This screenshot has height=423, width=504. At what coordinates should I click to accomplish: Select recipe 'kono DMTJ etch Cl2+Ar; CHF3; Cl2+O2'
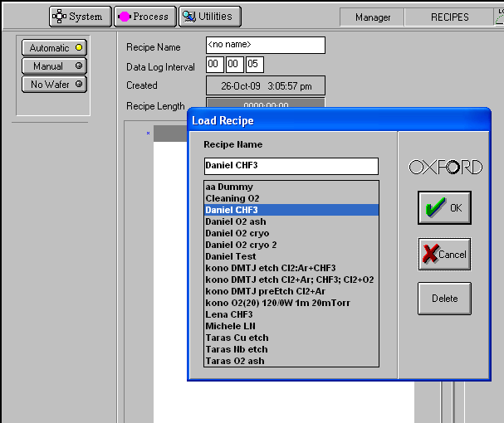(291, 280)
